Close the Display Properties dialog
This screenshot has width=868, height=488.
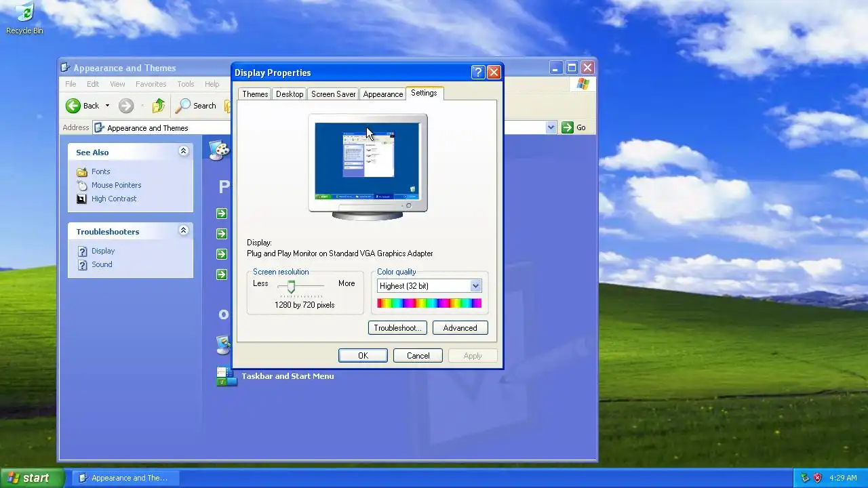pos(494,73)
